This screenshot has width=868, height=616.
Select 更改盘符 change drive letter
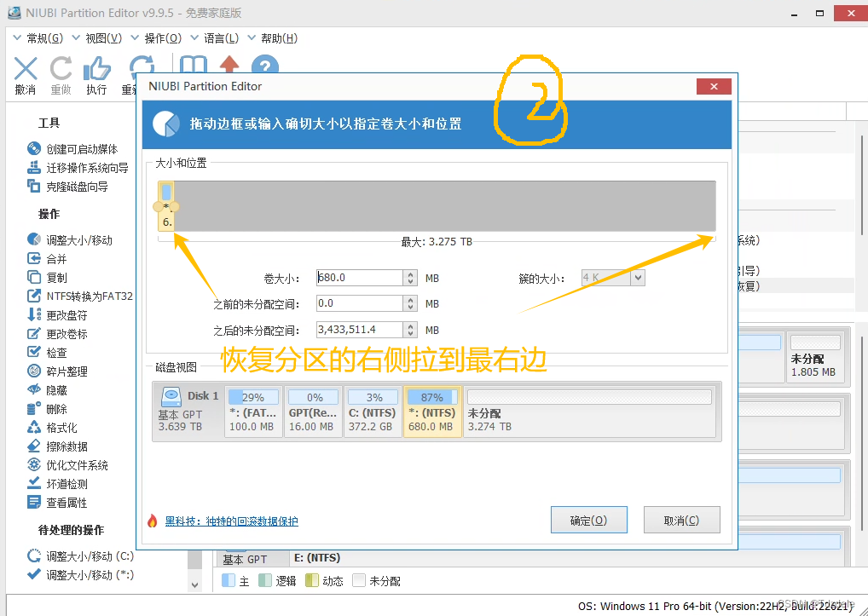coord(58,315)
